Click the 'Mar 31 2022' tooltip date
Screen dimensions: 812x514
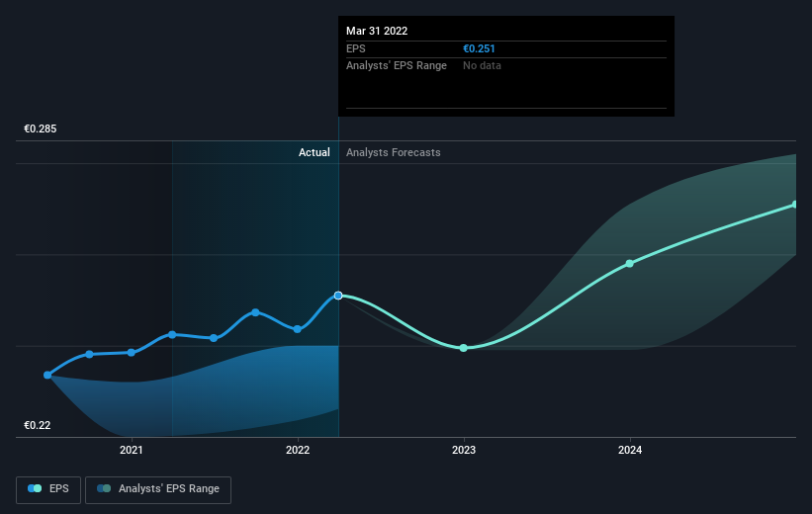coord(377,31)
